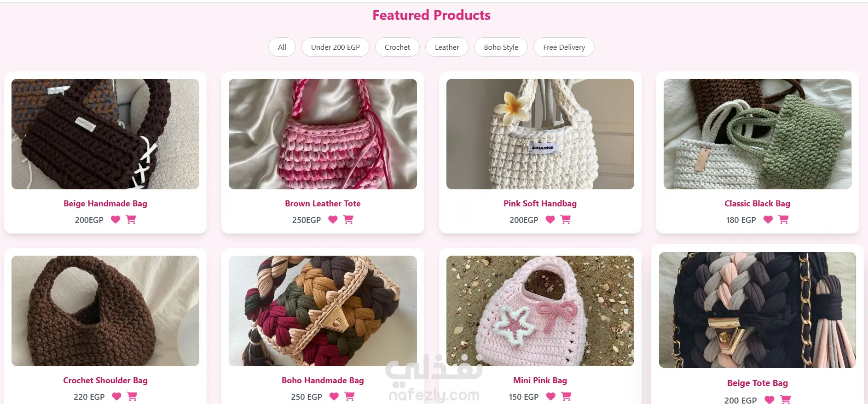Add Classic Black Bag to cart

click(x=783, y=220)
